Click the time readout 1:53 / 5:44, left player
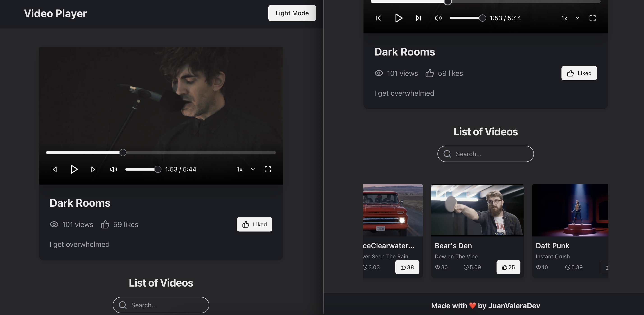Image resolution: width=644 pixels, height=315 pixels. 180,169
